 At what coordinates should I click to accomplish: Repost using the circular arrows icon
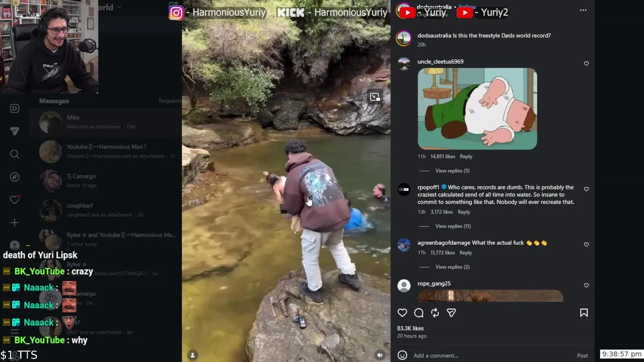(435, 313)
